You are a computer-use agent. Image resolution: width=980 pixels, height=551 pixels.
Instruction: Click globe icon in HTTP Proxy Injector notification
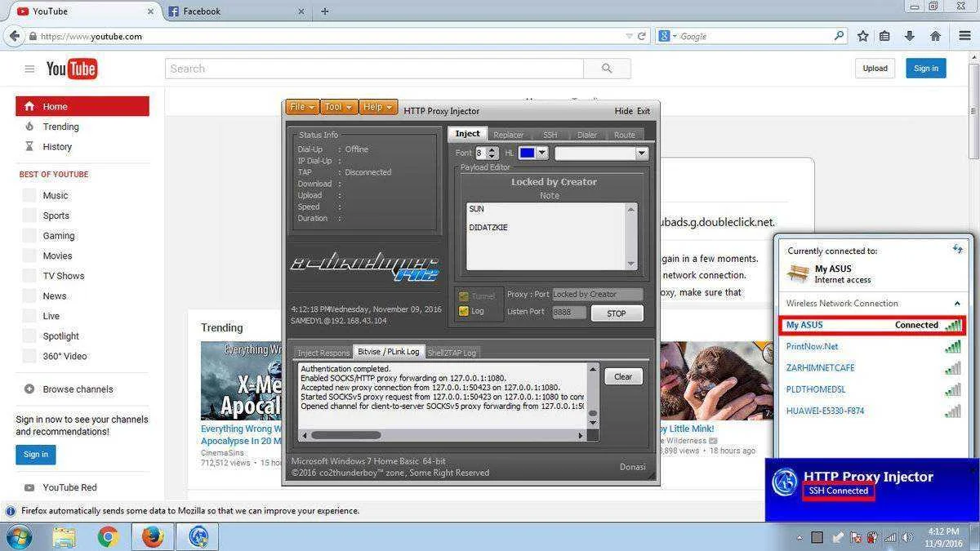tap(785, 482)
